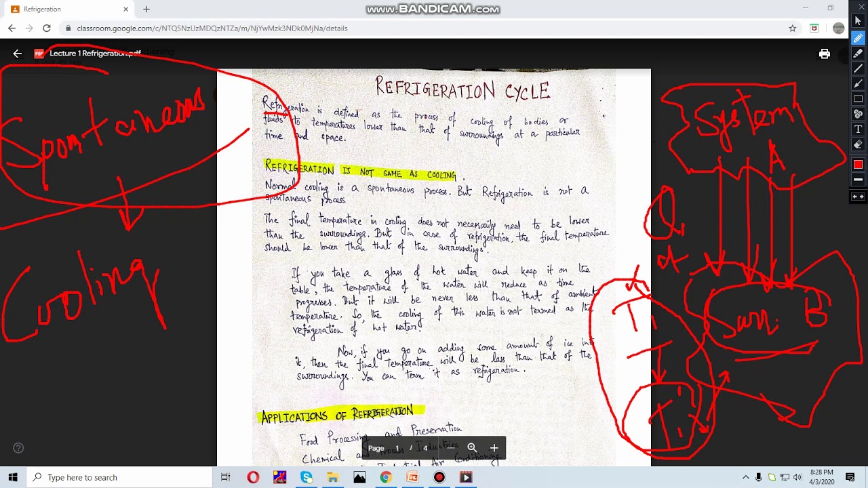Select the pen drawing tool
This screenshot has width=868, height=488.
[x=858, y=38]
